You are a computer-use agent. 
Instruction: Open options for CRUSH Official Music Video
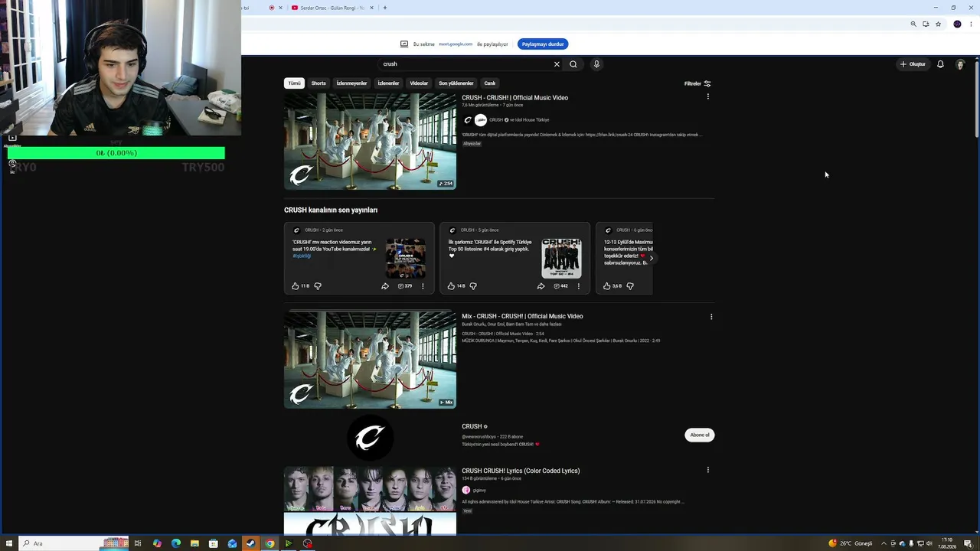pos(707,97)
